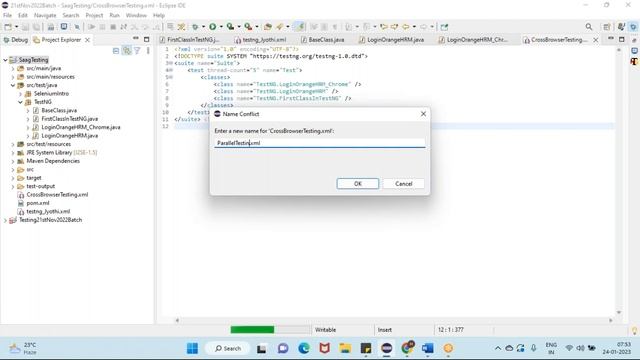
Task: Switch to the BaseClass.java editor tab
Action: (323, 40)
